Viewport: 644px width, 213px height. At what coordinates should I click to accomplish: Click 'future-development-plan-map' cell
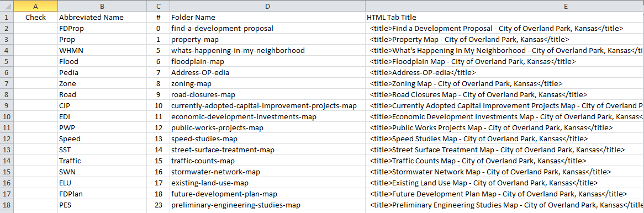(267, 194)
